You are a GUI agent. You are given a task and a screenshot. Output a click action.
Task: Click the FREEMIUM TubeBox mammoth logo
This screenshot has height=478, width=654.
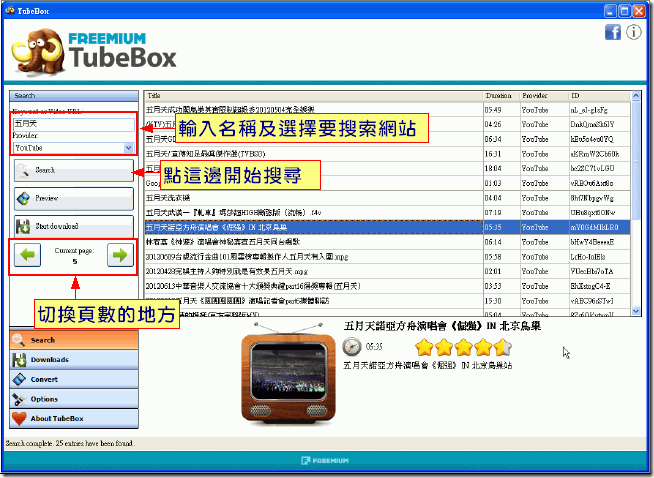coord(94,52)
